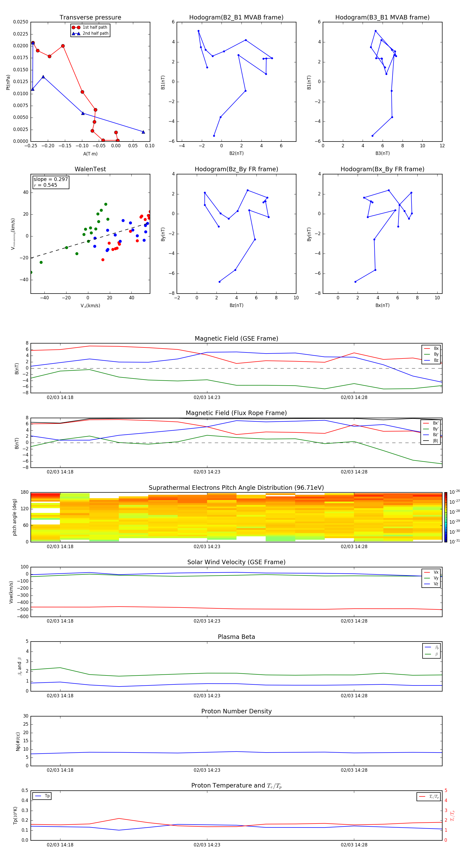Click the 'B2(nT)' x-axis label

[x=236, y=153]
